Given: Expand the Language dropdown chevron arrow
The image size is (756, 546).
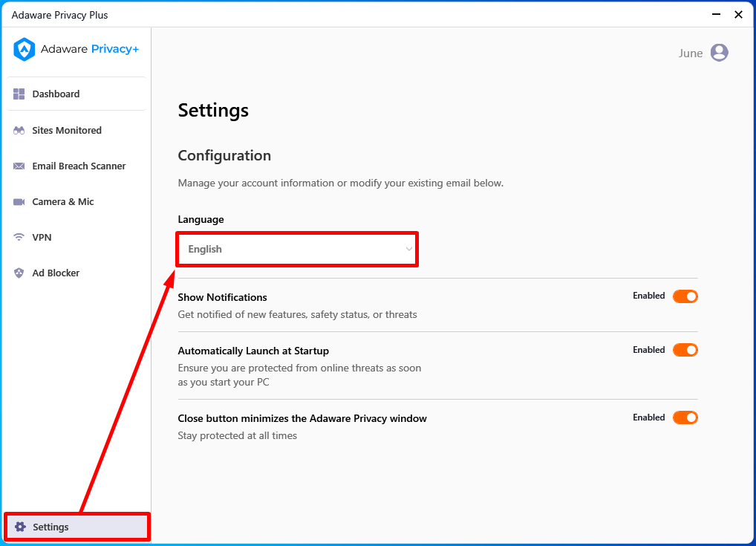Looking at the screenshot, I should point(408,250).
